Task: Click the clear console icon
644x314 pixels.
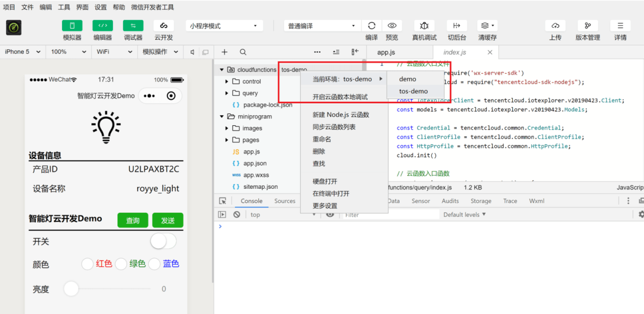Action: click(237, 215)
